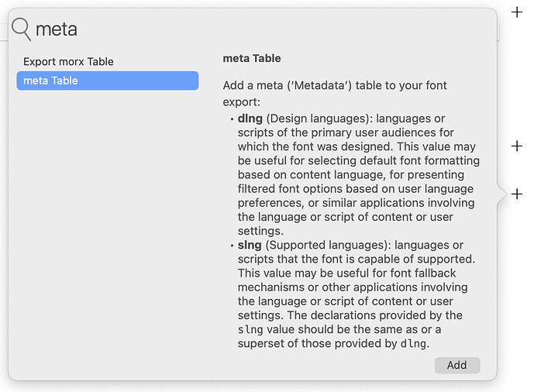Click the topmost plus icon beside the popover
Screen dimensions: 534x392
click(518, 12)
